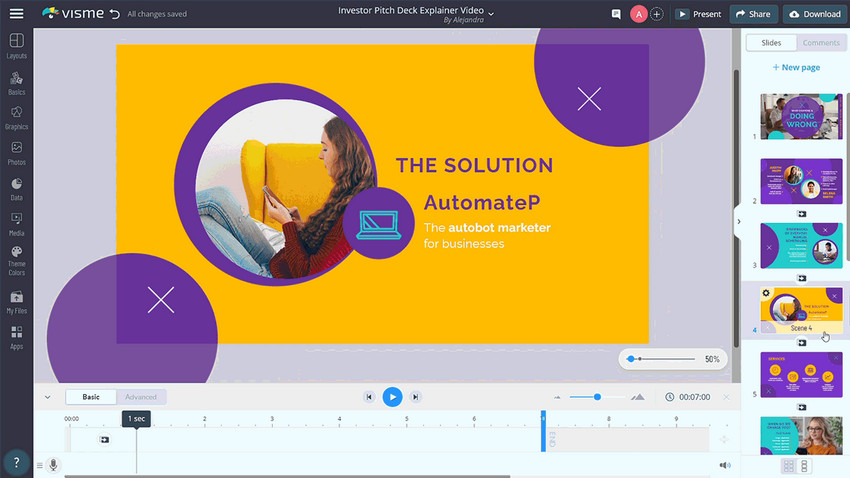Toggle the timeline speaker volume icon
The image size is (850, 478).
point(725,465)
